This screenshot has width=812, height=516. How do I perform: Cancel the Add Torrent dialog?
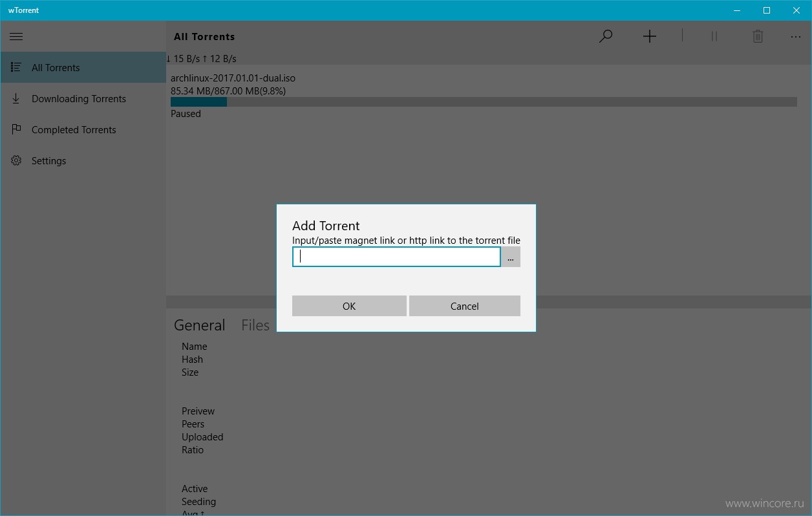465,306
